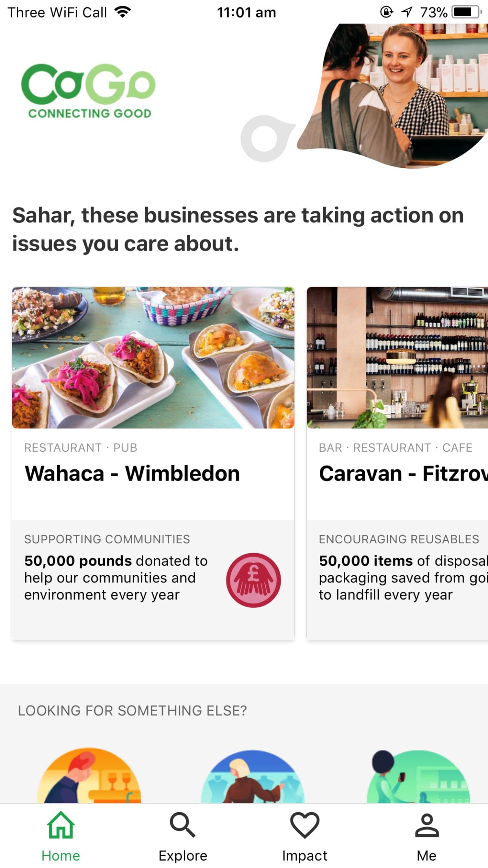Select the orange dining category illustration
The width and height of the screenshot is (488, 868).
89,776
